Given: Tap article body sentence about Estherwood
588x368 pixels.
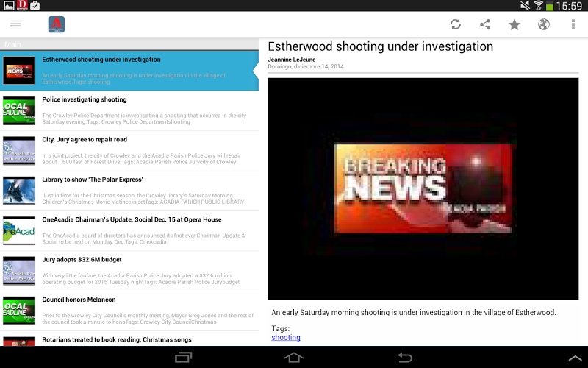Looking at the screenshot, I should click(x=414, y=312).
